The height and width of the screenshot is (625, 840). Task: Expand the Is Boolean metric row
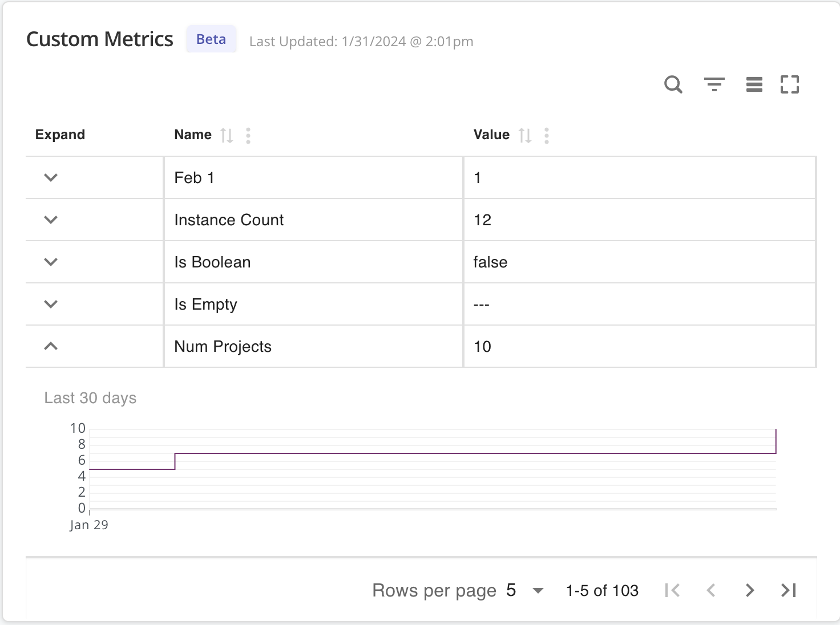(50, 262)
